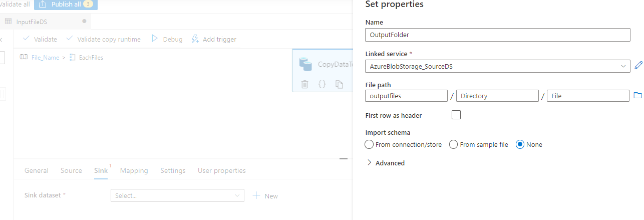Select From sample file radio option
The image size is (644, 220).
[x=453, y=144]
